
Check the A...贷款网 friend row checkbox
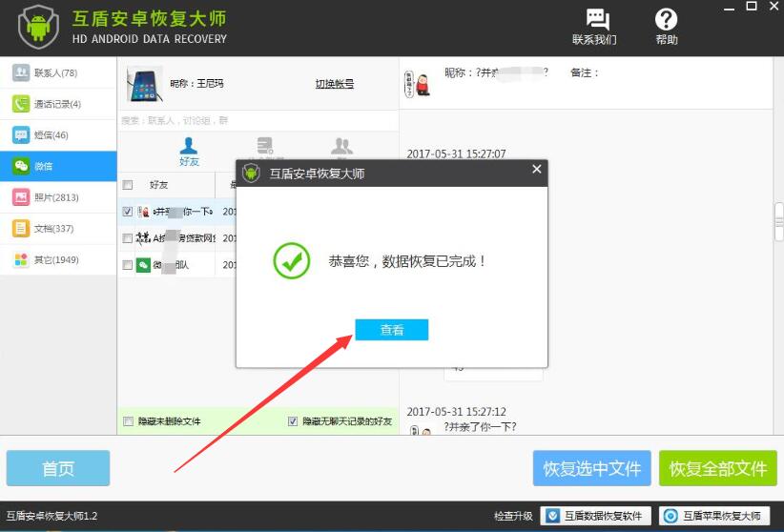pos(128,238)
